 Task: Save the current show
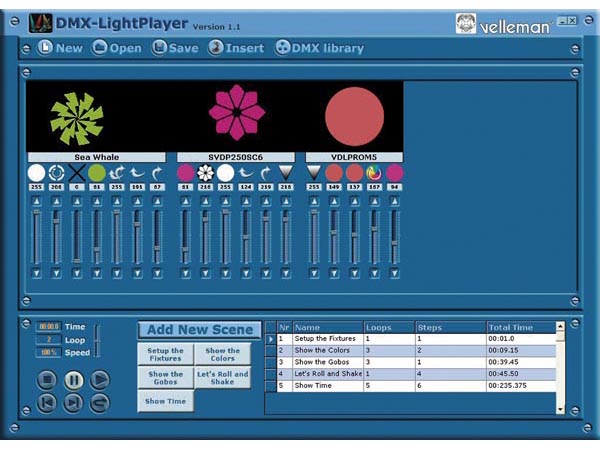coord(175,48)
